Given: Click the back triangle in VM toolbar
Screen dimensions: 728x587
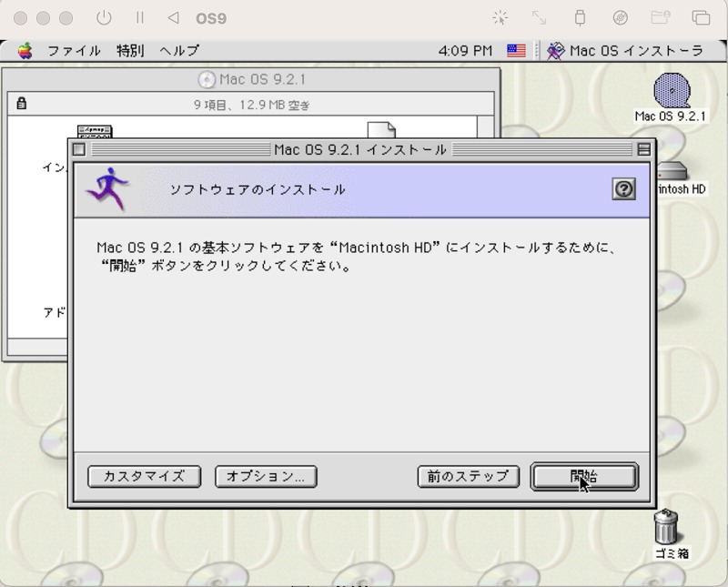Looking at the screenshot, I should [173, 18].
